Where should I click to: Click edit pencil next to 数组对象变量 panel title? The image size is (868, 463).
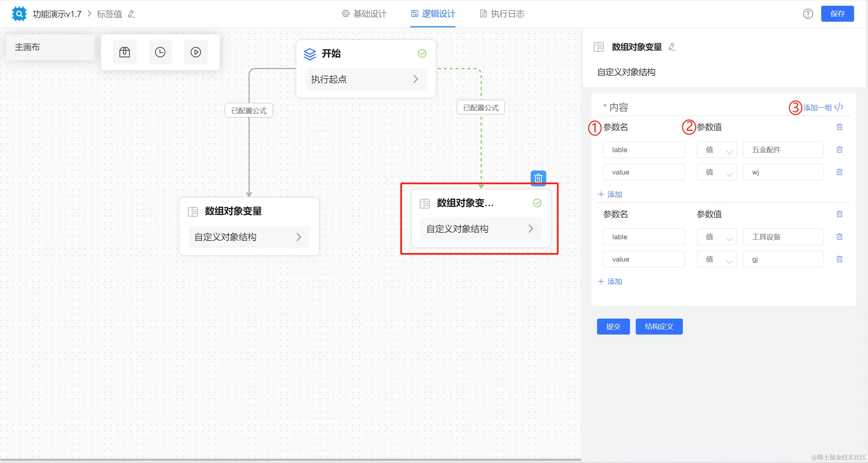[672, 47]
